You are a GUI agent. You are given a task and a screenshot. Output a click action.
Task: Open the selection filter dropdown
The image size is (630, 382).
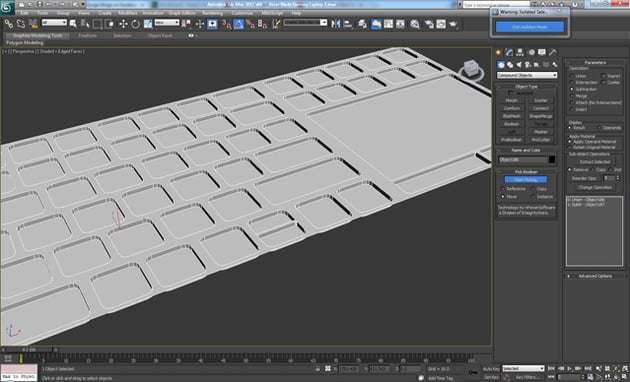pyautogui.click(x=54, y=23)
